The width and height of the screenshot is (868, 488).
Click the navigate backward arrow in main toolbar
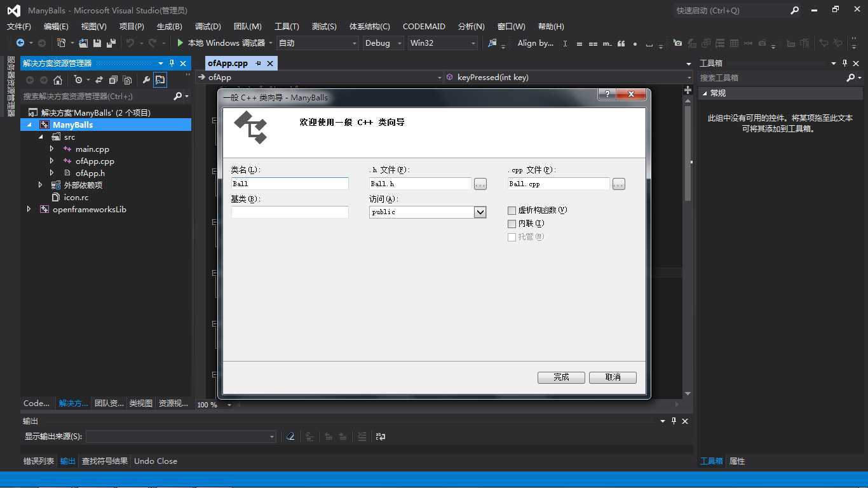pyautogui.click(x=20, y=43)
